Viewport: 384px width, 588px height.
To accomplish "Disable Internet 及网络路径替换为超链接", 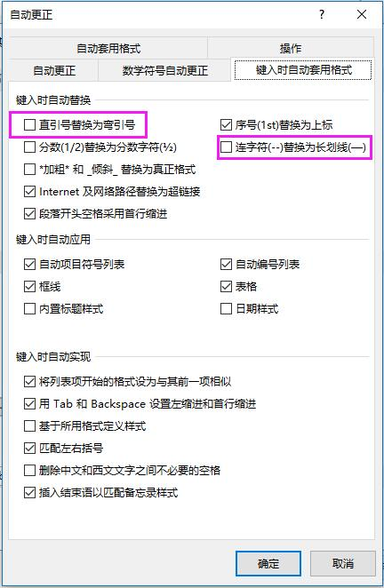I will tap(29, 192).
